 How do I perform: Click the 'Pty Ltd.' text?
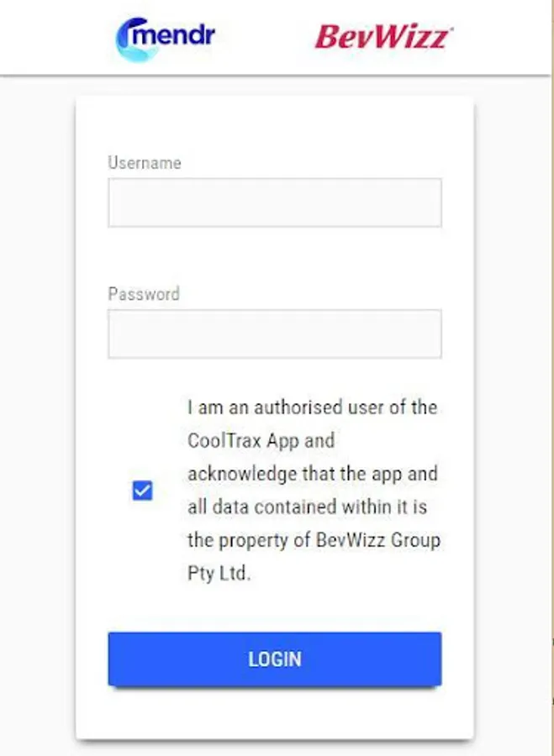pos(219,575)
